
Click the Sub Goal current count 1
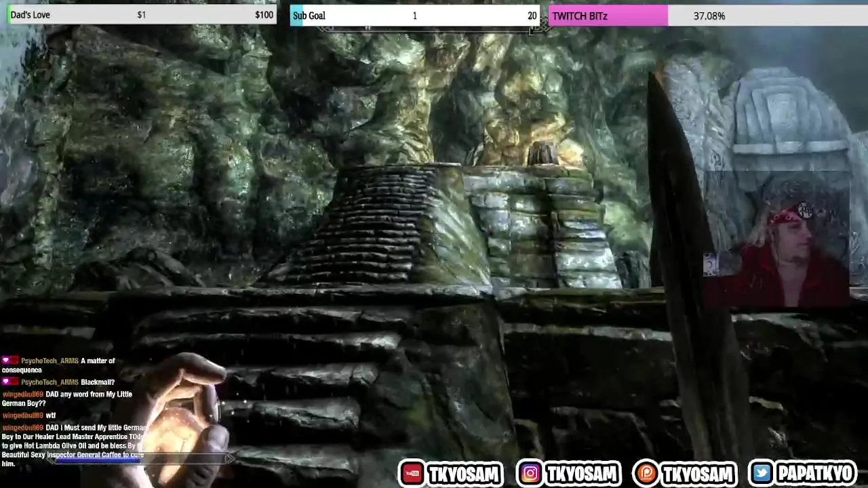click(x=414, y=16)
